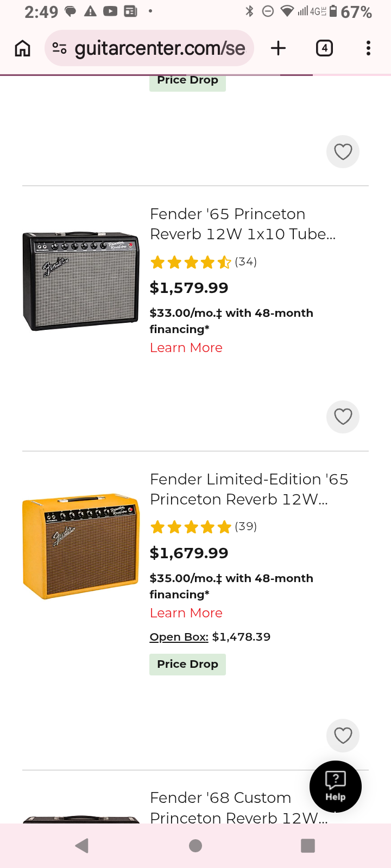Click Learn More under $33.00/mo financing
Viewport: 391px width, 868px height.
pos(186,348)
